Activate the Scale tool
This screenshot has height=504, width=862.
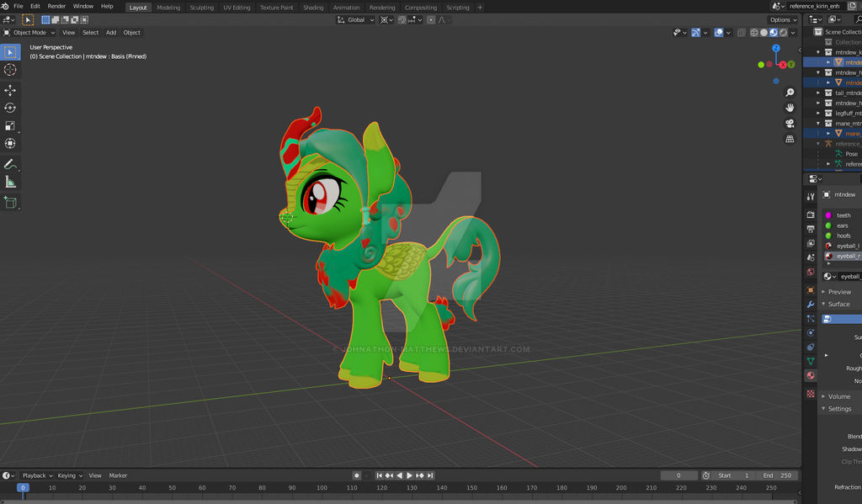10,125
